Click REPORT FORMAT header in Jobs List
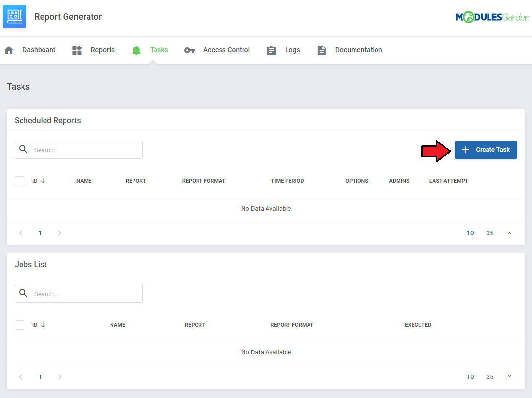532x398 pixels. 292,325
